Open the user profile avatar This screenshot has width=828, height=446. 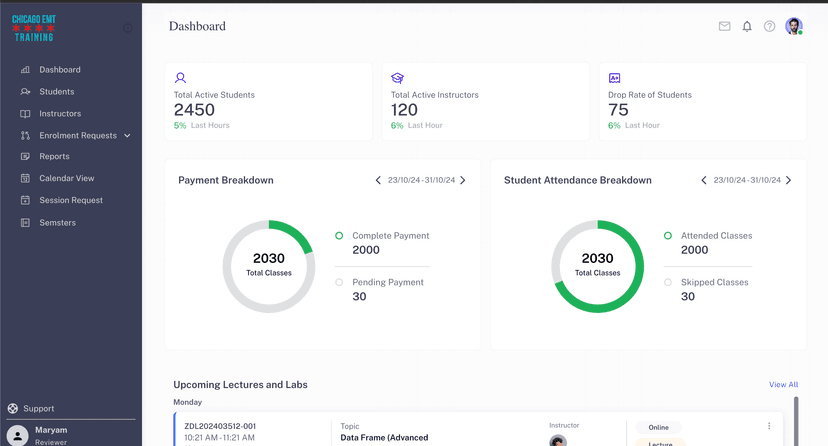point(794,27)
